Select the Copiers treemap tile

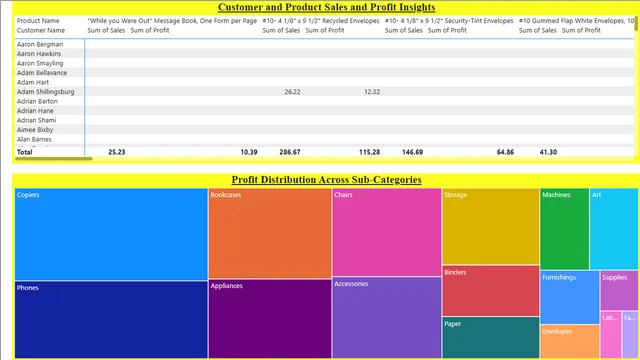coord(111,234)
